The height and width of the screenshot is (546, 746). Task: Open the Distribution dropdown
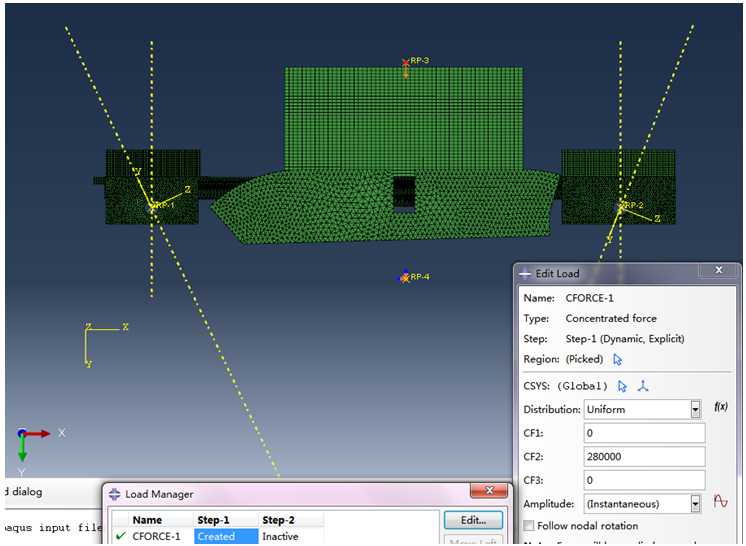pos(695,409)
